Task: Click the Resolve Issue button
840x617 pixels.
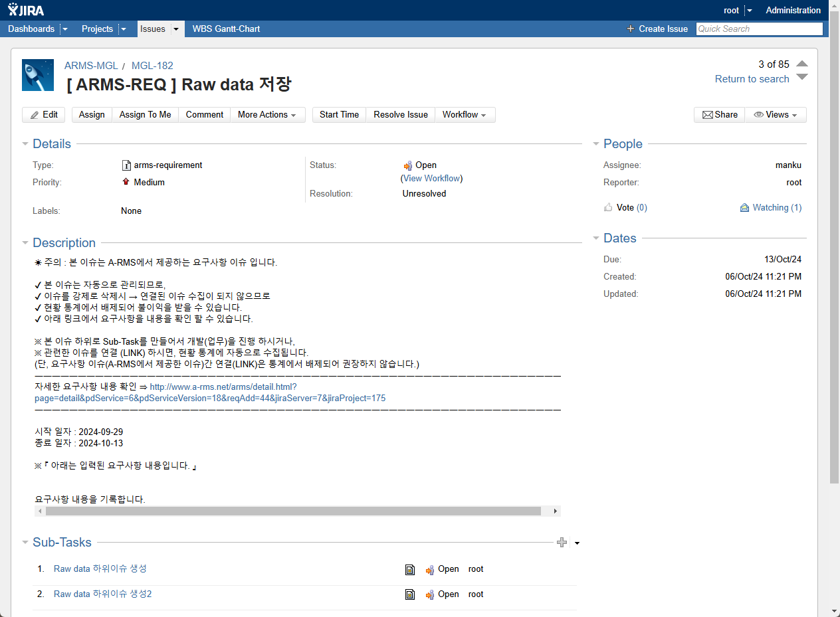Action: click(400, 115)
